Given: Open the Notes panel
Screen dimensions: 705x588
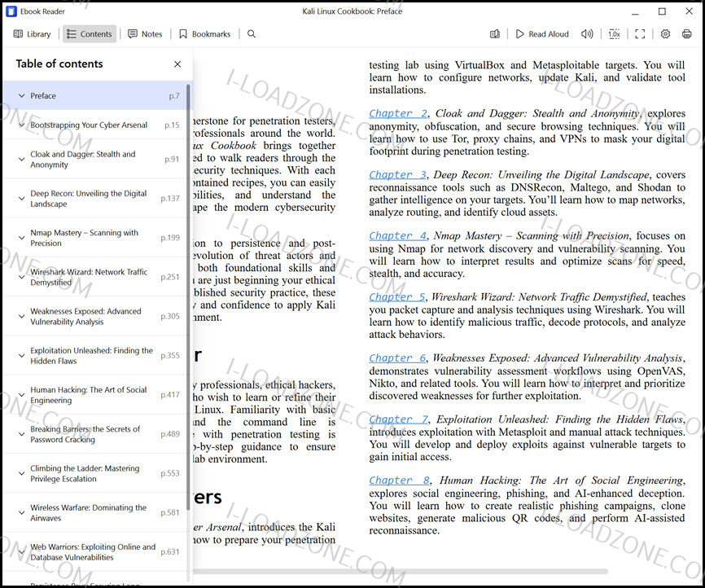Looking at the screenshot, I should [145, 34].
